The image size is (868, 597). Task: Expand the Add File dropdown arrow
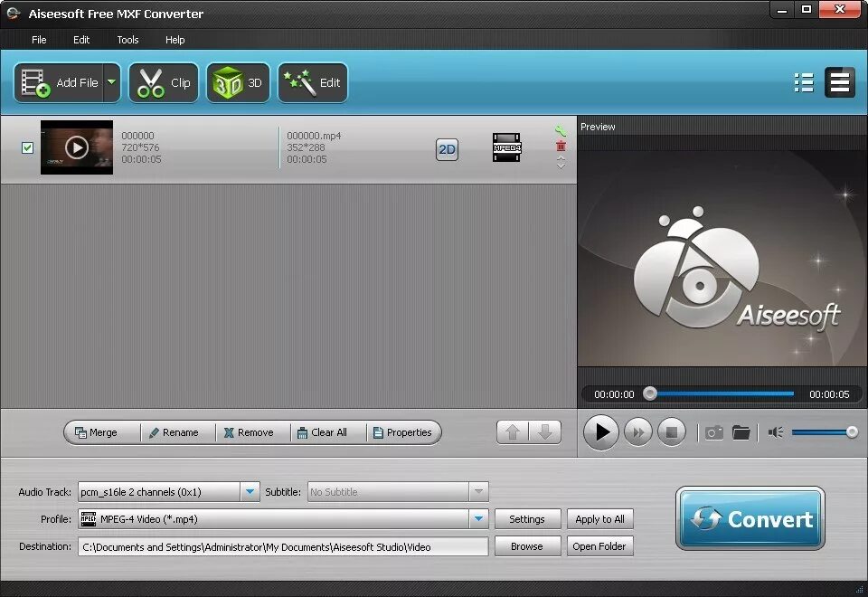112,82
